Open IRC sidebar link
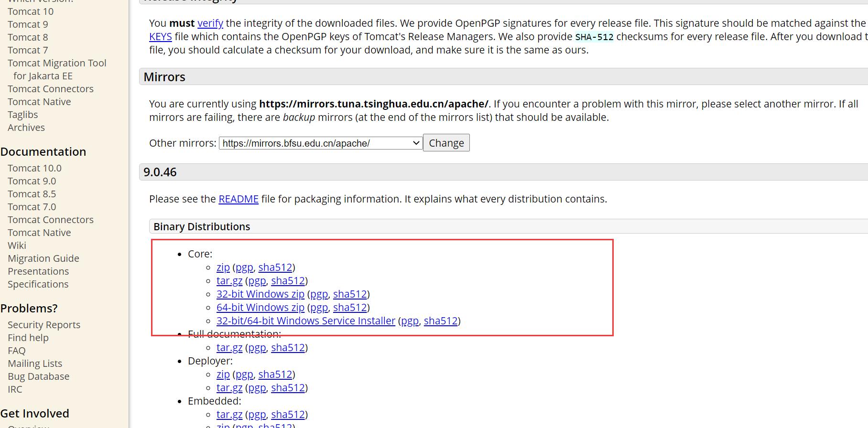Viewport: 868px width, 428px height. [x=15, y=389]
